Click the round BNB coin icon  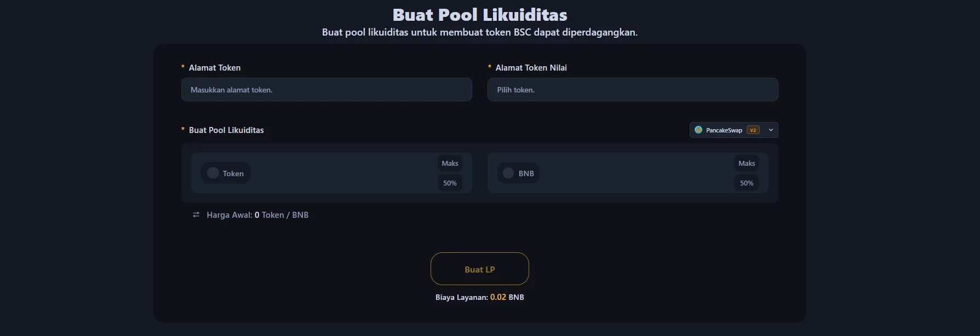tap(508, 173)
